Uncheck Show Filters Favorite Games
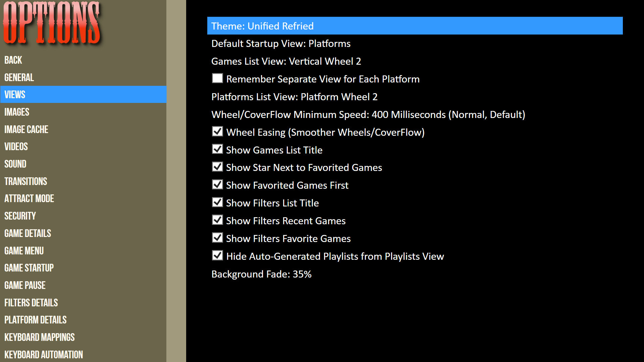The image size is (644, 362). 217,238
